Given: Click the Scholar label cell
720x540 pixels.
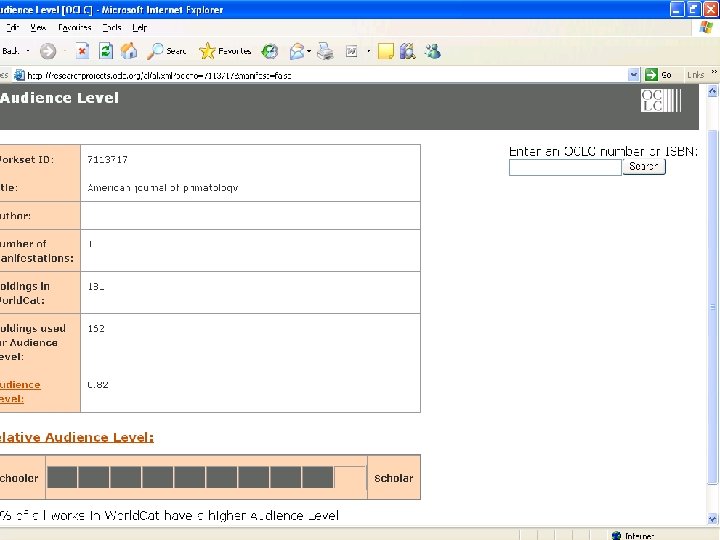Looking at the screenshot, I should pyautogui.click(x=394, y=478).
